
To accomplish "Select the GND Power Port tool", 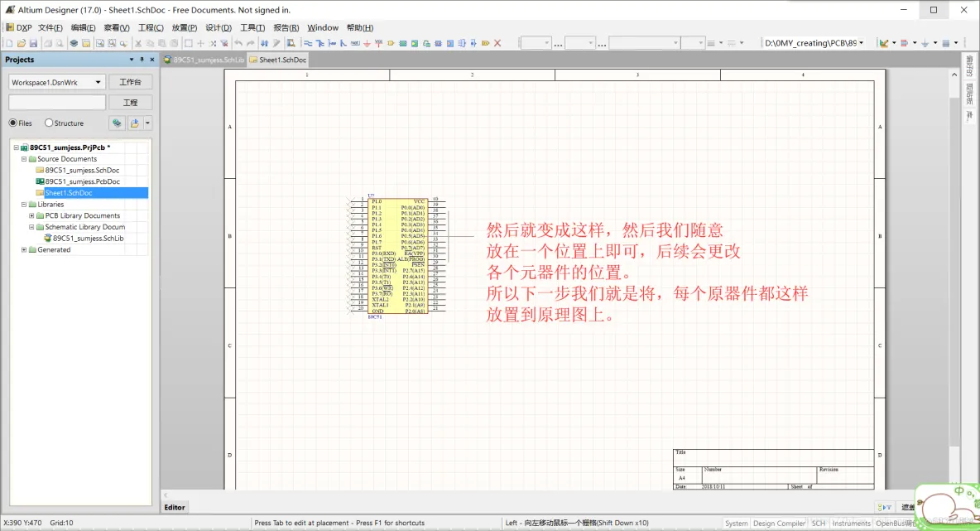I will (x=367, y=43).
